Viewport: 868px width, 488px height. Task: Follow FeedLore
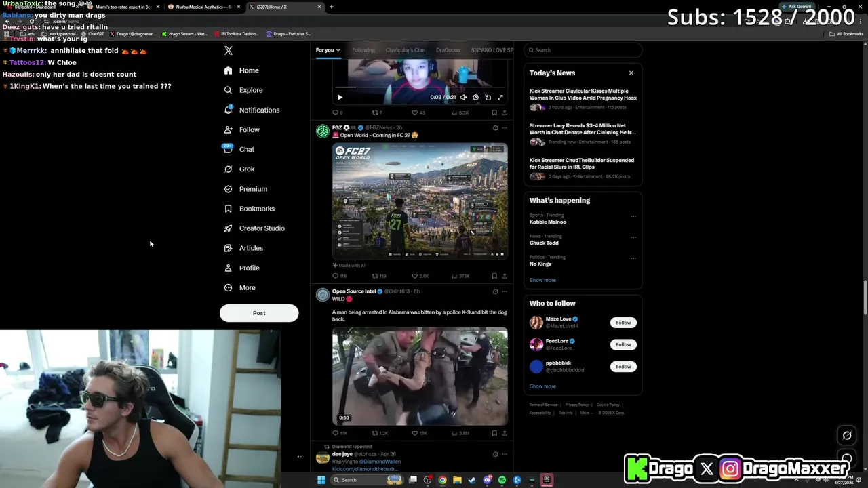click(x=623, y=344)
